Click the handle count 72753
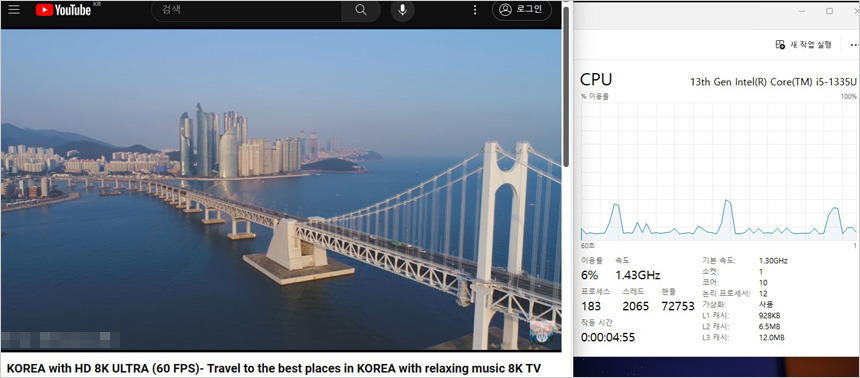Viewport: 860px width, 378px height. pos(677,306)
